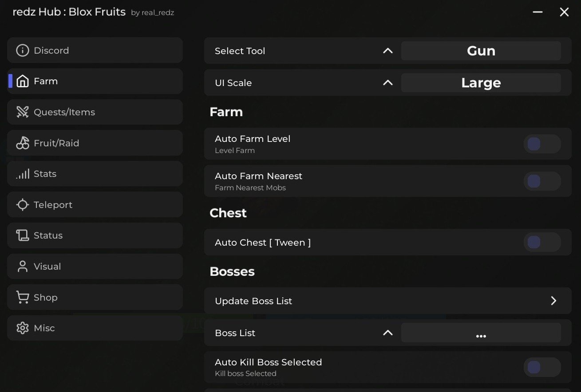Enable Auto Farm Level toggle
The height and width of the screenshot is (392, 581).
pyautogui.click(x=542, y=144)
